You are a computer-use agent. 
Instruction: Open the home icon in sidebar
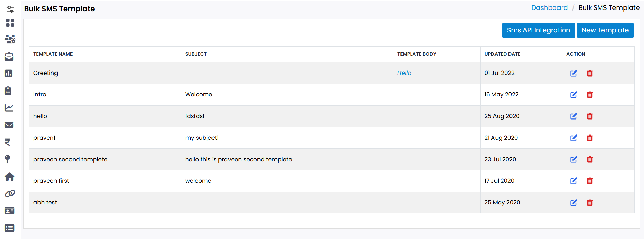[x=10, y=177]
